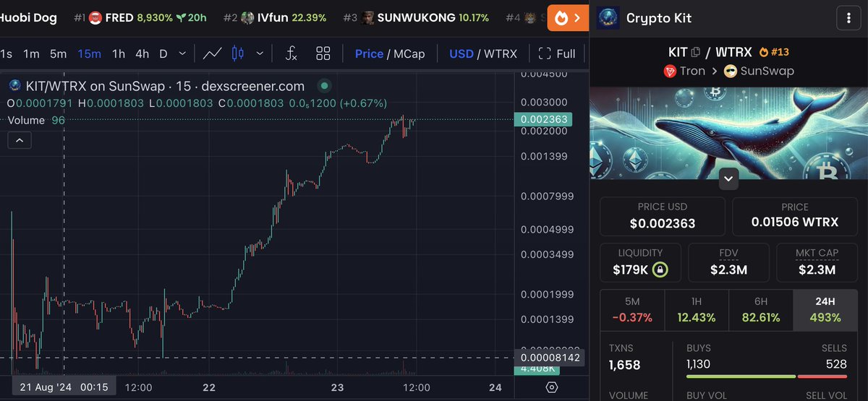Click the SunSwap dex link

click(x=759, y=71)
